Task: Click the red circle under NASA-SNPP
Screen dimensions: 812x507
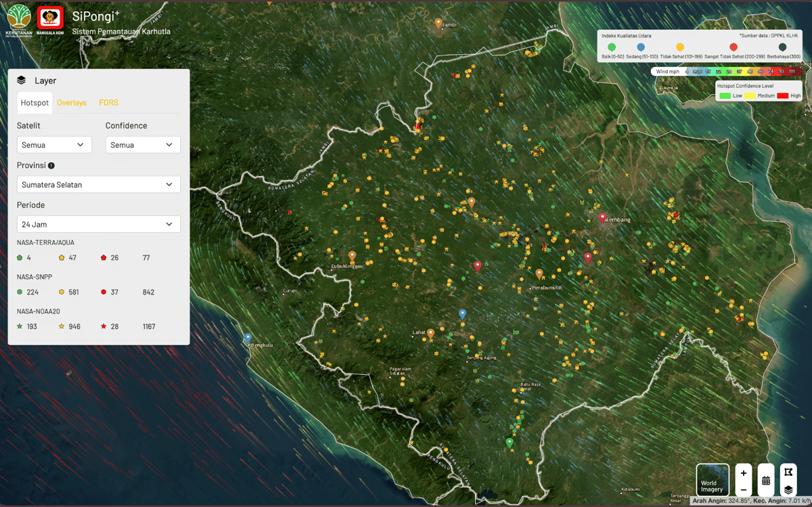Action: tap(103, 292)
